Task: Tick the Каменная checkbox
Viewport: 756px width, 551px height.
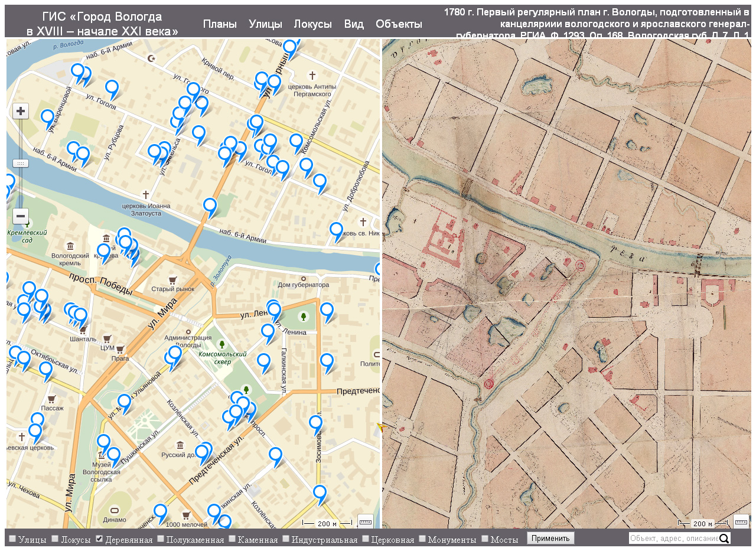Action: (x=232, y=539)
